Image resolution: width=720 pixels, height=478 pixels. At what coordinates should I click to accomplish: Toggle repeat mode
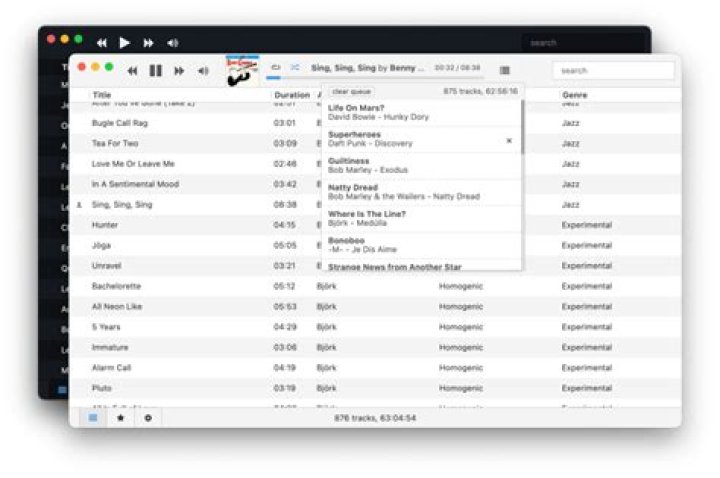(x=276, y=67)
